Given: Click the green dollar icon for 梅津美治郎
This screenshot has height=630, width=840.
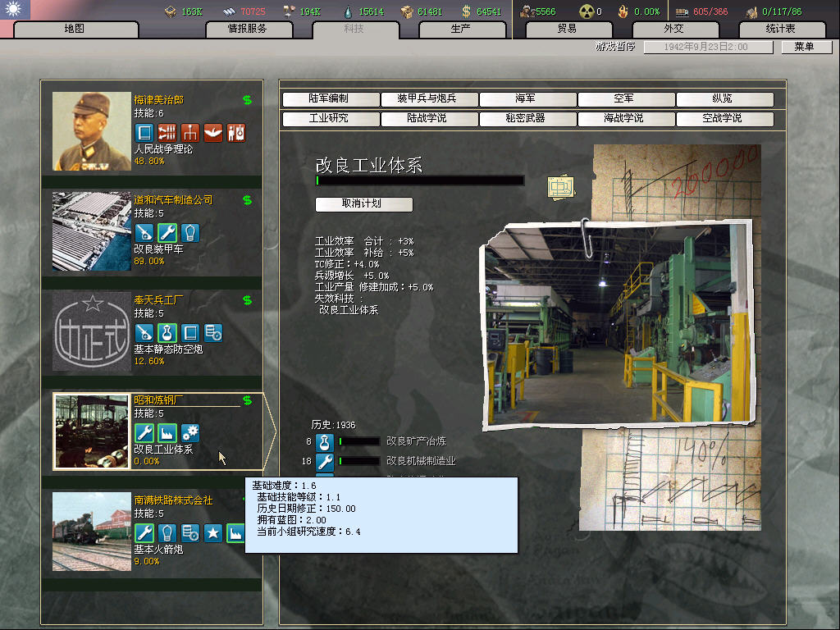Looking at the screenshot, I should 247,99.
